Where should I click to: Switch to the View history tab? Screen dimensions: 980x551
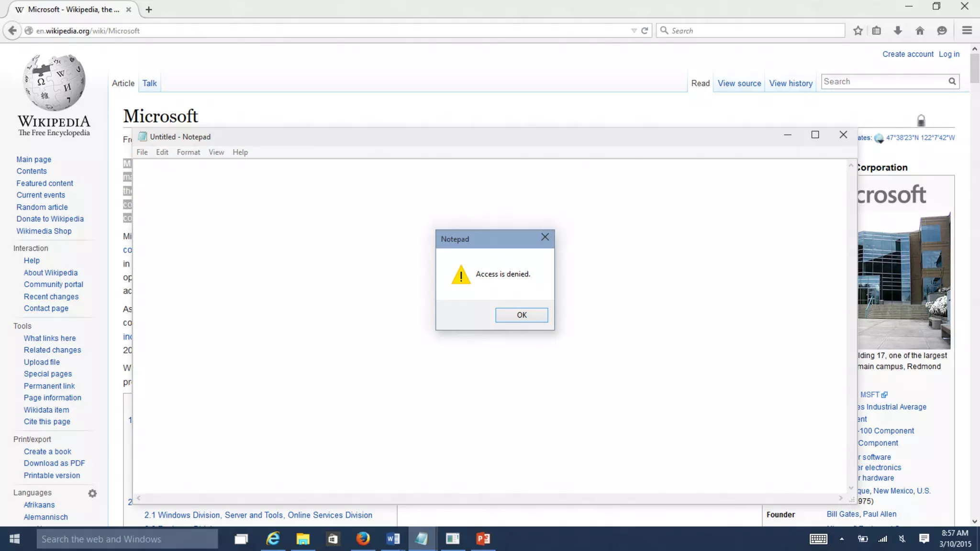791,83
